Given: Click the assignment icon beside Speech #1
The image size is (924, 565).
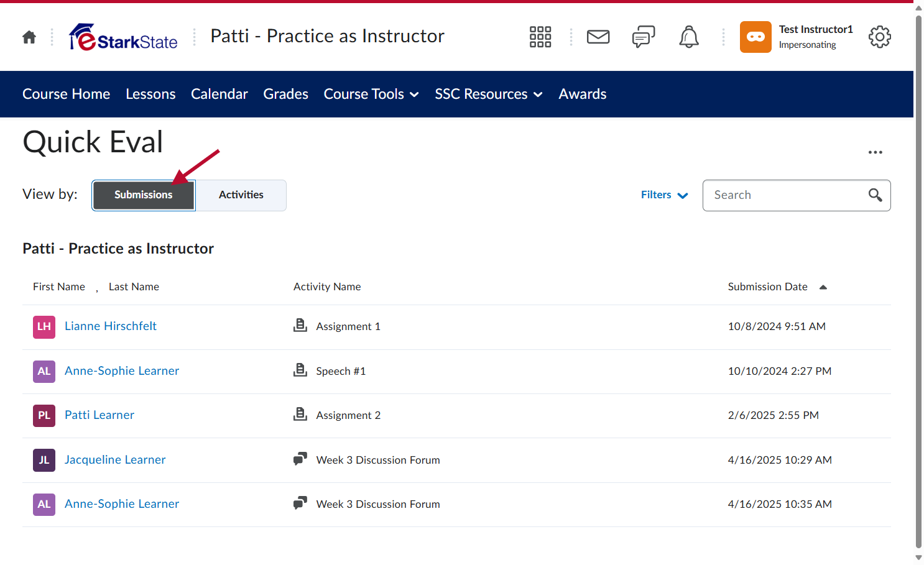Looking at the screenshot, I should 300,370.
